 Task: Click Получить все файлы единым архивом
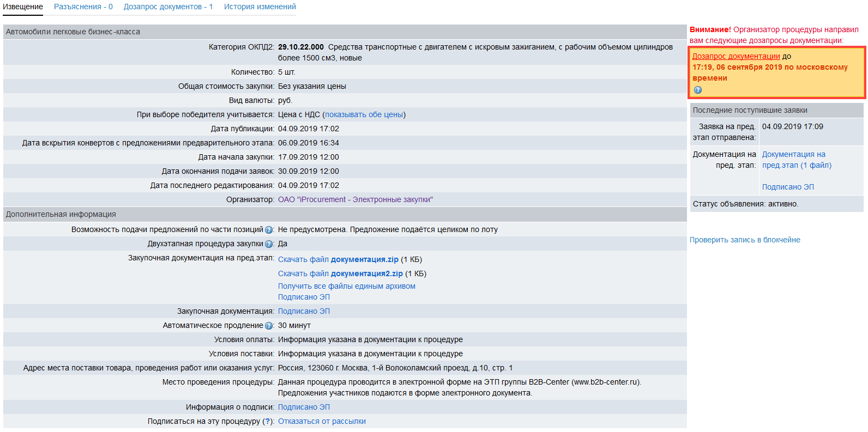[346, 286]
